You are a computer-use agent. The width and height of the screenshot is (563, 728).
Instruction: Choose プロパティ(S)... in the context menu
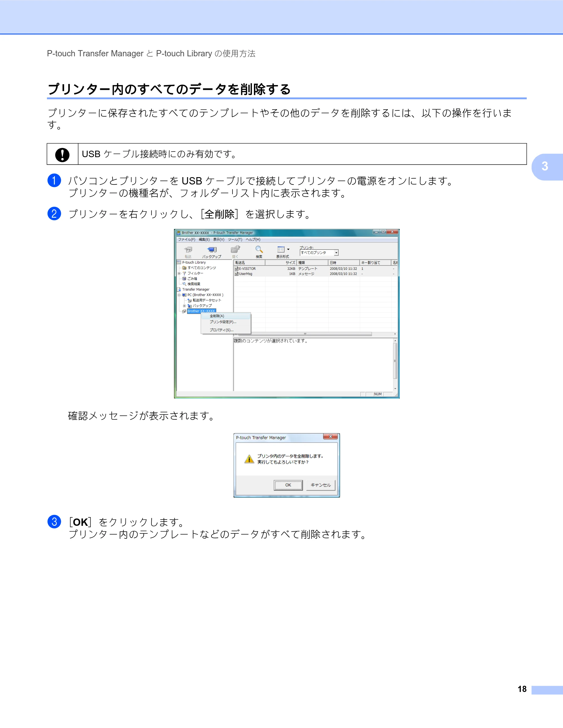pyautogui.click(x=226, y=330)
